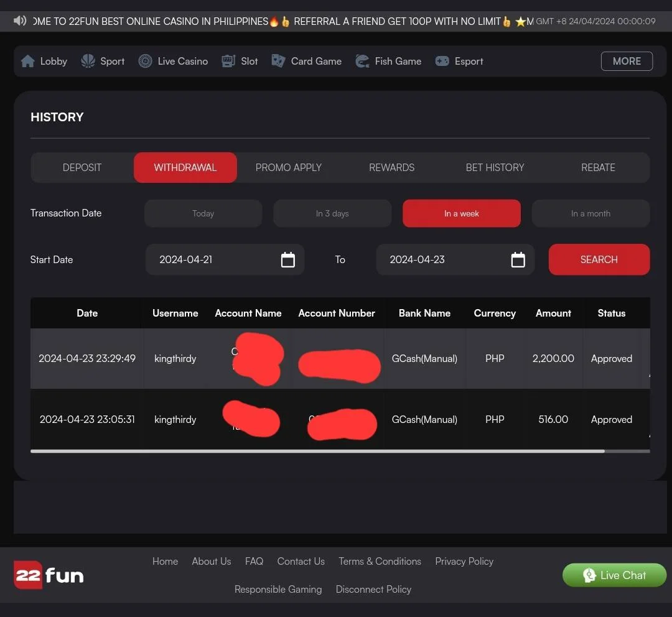Screen dimensions: 672x617
Task: Click the red SEARCH button
Action: tap(599, 259)
